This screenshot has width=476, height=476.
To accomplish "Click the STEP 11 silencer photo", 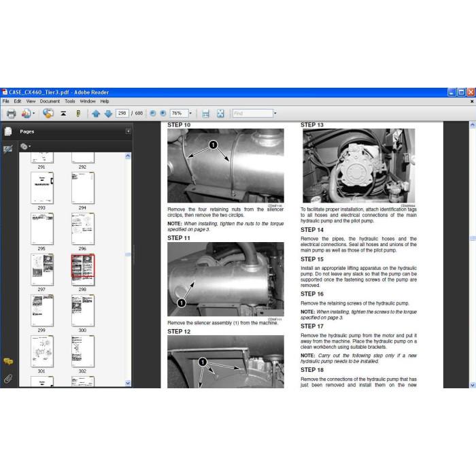I will pos(226,279).
